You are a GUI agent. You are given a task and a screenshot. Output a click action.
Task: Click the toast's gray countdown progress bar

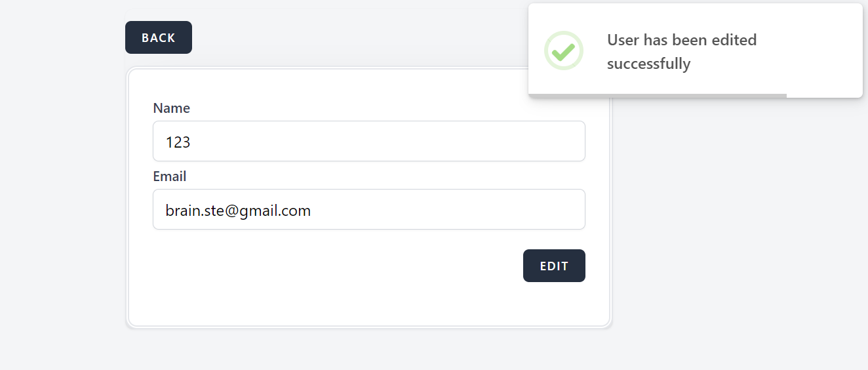click(x=657, y=96)
